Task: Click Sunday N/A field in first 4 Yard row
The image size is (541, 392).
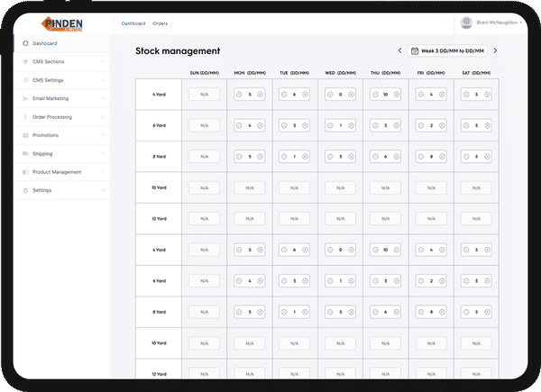Action: (x=205, y=95)
